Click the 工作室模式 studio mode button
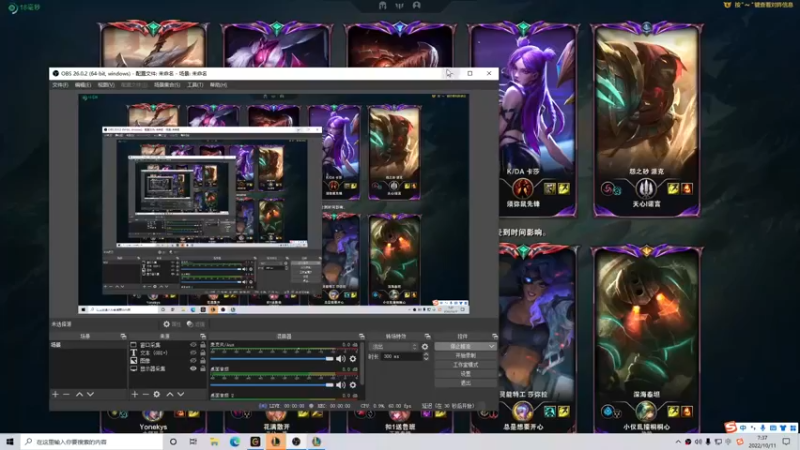 [x=465, y=365]
